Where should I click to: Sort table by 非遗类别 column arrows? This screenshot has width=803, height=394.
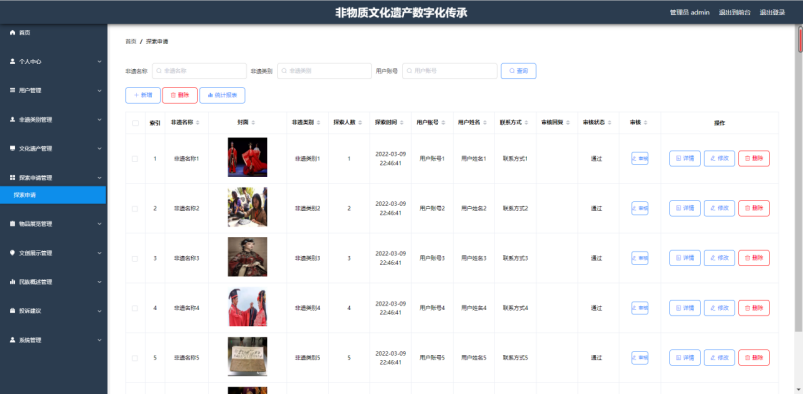point(319,123)
